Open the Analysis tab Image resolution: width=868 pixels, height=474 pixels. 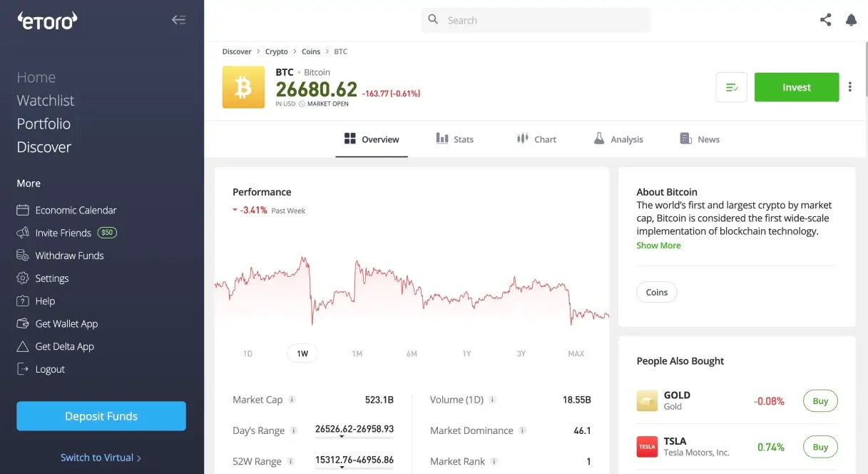618,139
